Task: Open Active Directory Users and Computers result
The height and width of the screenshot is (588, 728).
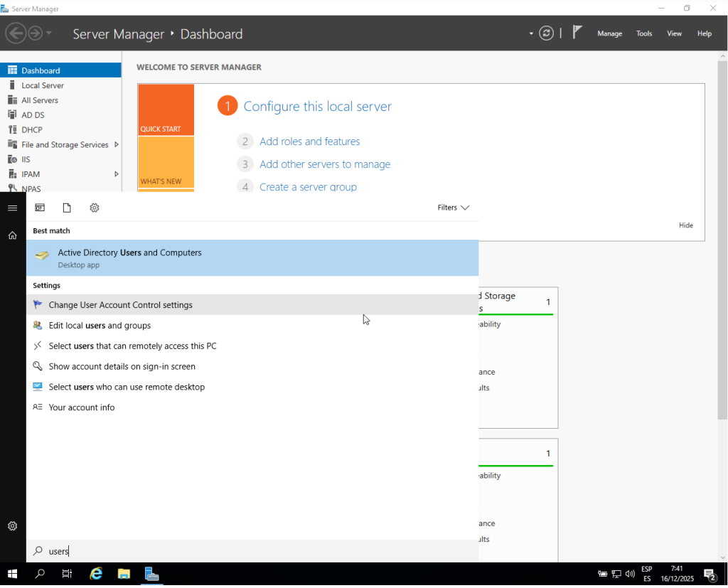Action: (129, 258)
